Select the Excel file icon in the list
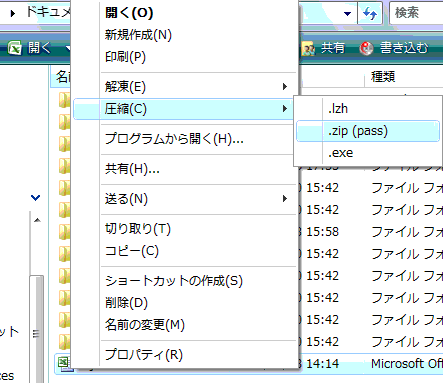This screenshot has height=383, width=443. [x=64, y=363]
